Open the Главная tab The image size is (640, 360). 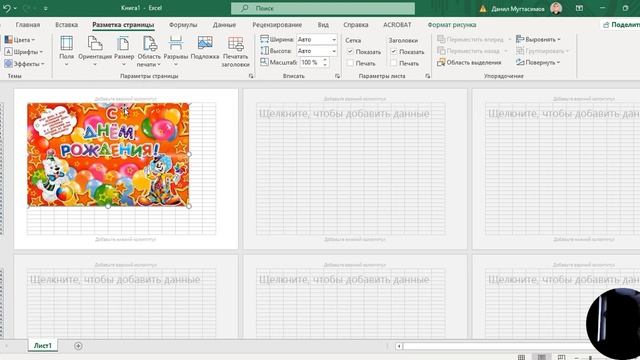coord(28,25)
